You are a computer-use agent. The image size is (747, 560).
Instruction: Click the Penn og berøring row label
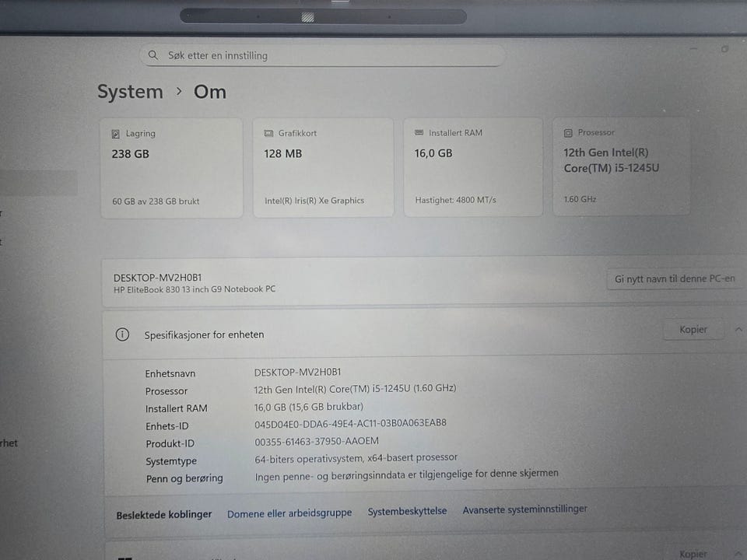click(x=184, y=478)
